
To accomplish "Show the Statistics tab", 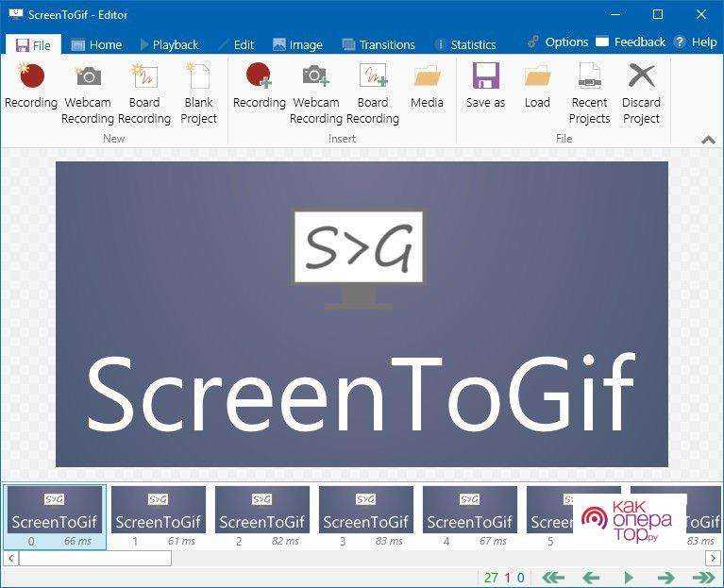I will [x=465, y=44].
